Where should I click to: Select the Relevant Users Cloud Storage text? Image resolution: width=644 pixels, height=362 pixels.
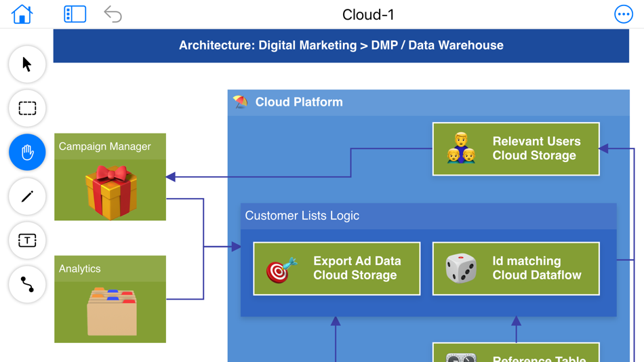tap(536, 148)
